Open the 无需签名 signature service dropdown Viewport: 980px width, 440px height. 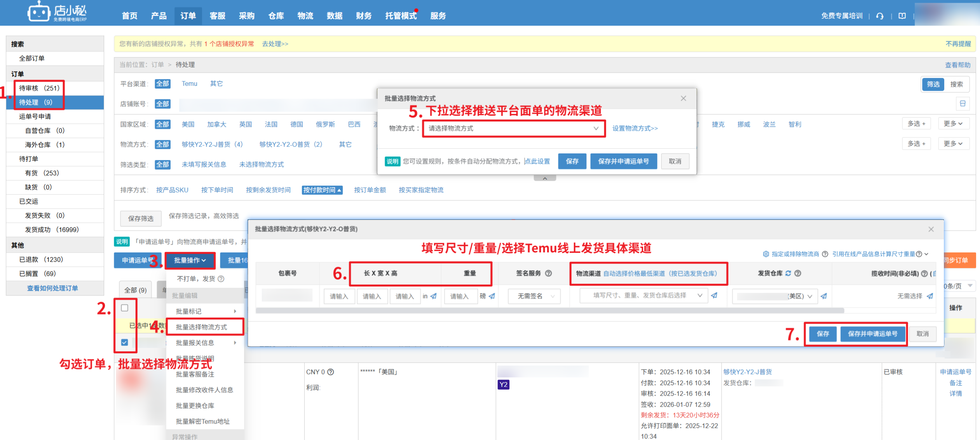click(535, 296)
